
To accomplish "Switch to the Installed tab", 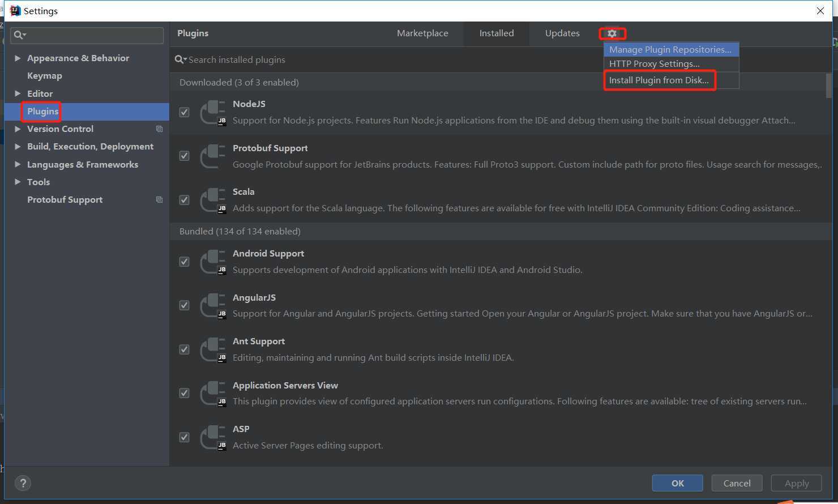I will [497, 33].
